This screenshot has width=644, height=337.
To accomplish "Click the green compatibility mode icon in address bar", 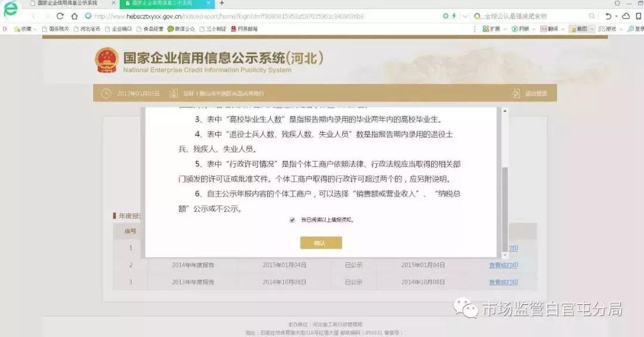I will [x=445, y=16].
